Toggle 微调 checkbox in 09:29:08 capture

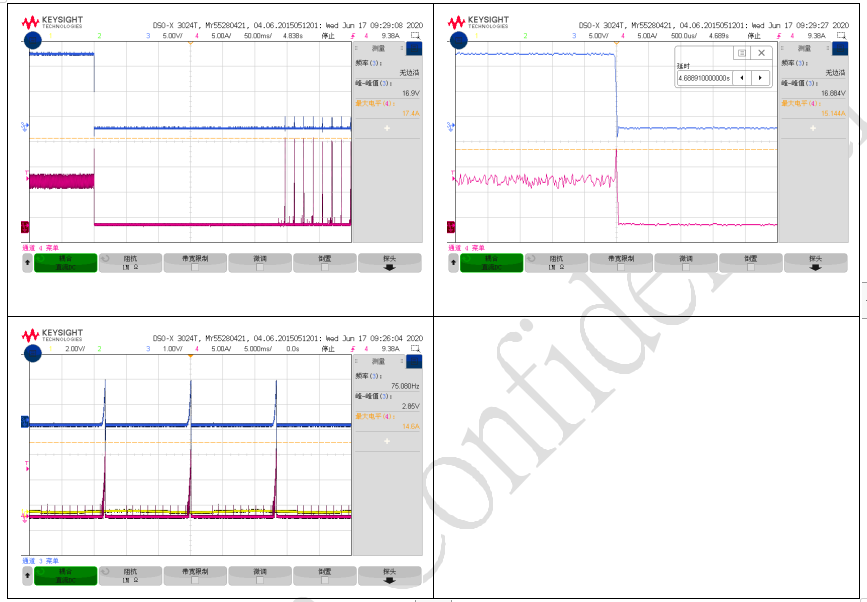(260, 267)
